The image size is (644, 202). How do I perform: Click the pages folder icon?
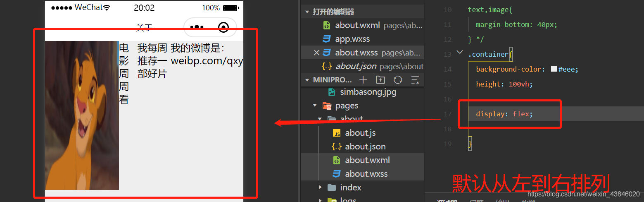coord(327,106)
